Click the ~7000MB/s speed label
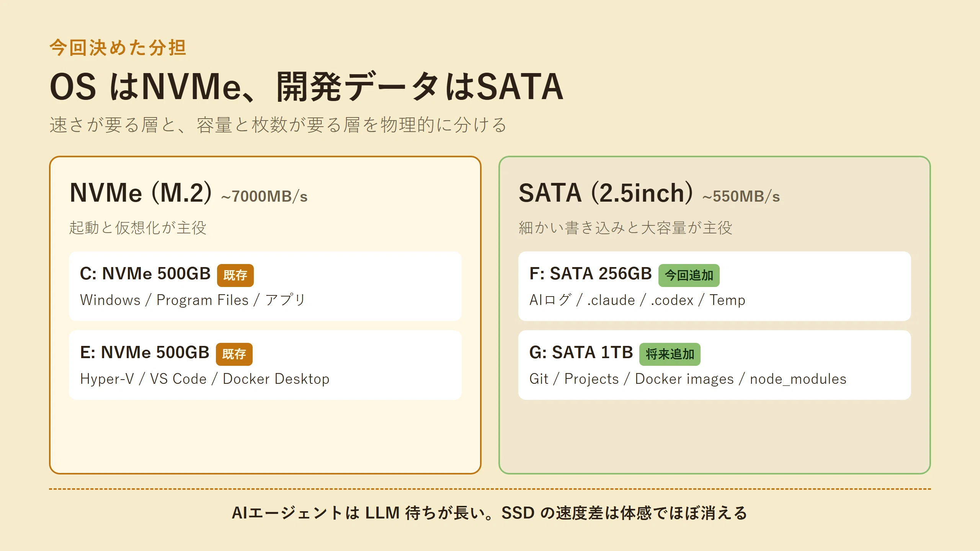 (x=265, y=196)
